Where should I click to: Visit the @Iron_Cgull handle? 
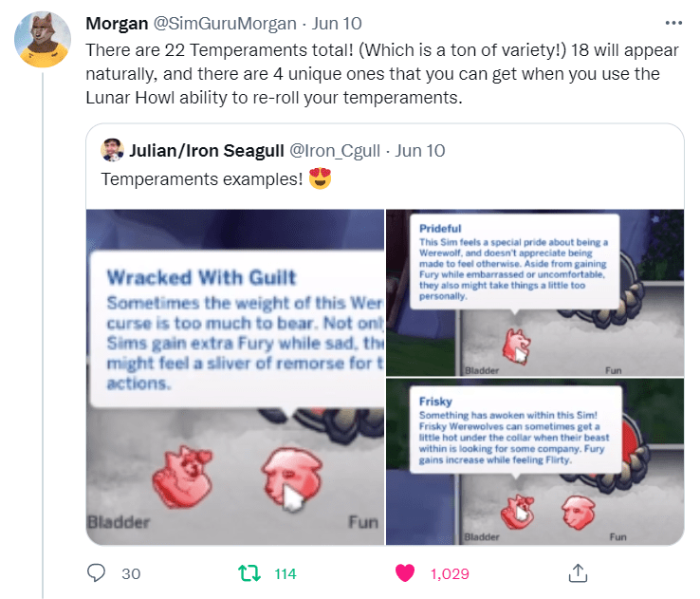(335, 151)
